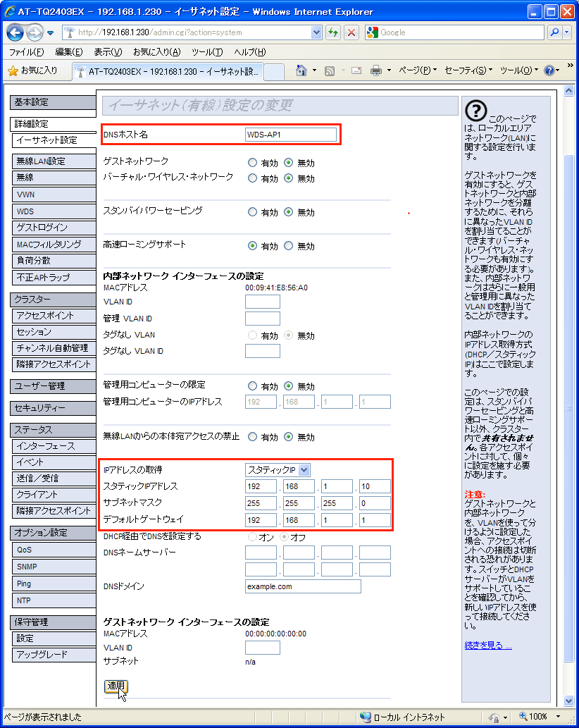Click the Home page icon
Image resolution: width=579 pixels, height=728 pixels.
click(x=301, y=70)
